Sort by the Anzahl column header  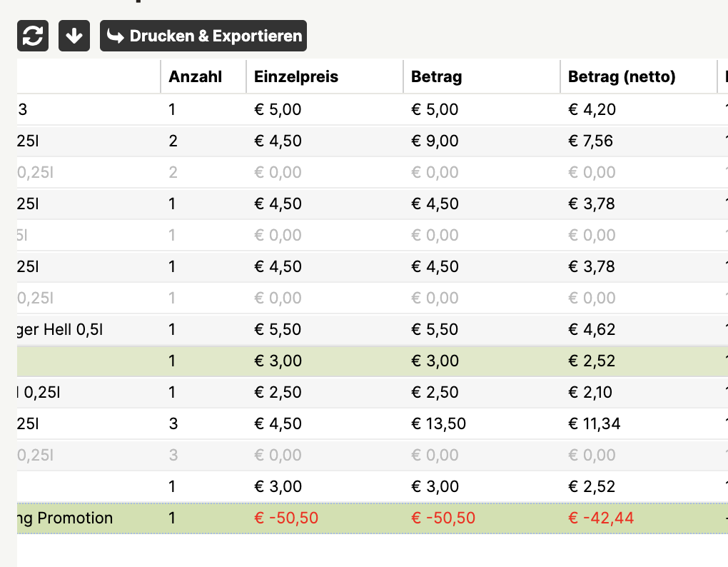pos(195,76)
